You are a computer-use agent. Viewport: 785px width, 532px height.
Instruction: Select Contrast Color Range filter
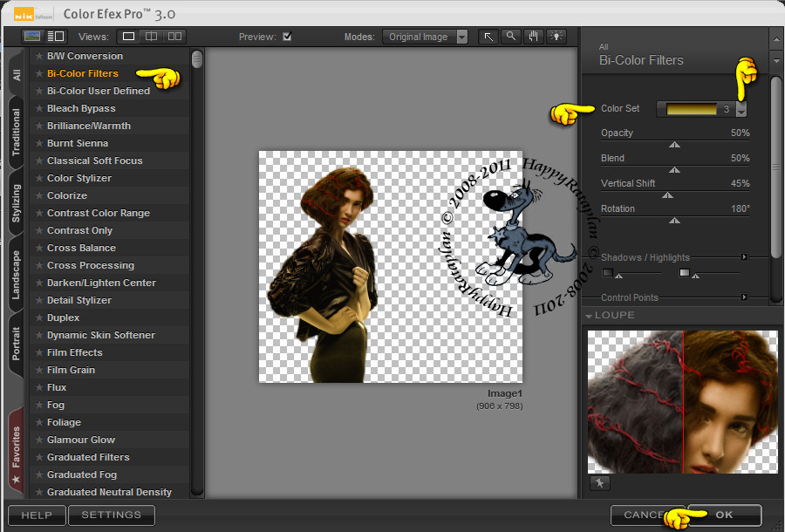click(x=98, y=213)
